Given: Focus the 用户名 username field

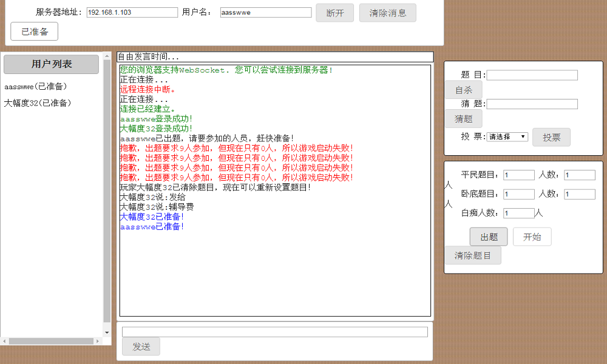Looking at the screenshot, I should (x=266, y=12).
